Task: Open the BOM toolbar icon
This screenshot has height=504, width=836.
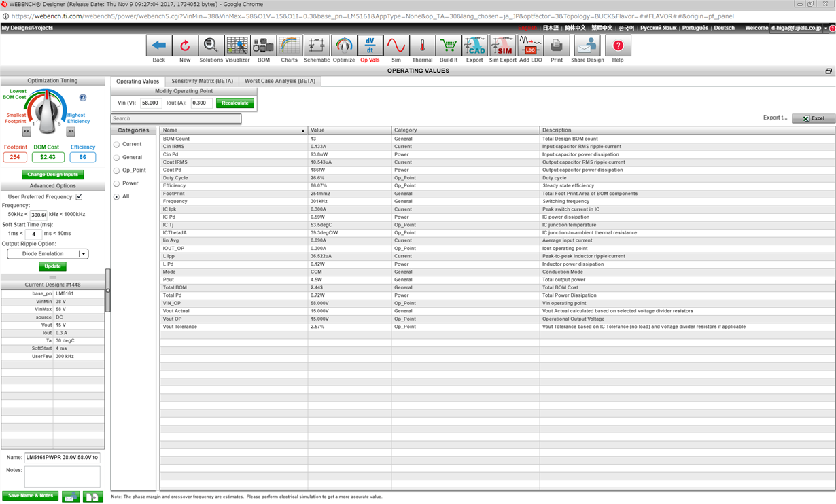Action: 264,46
